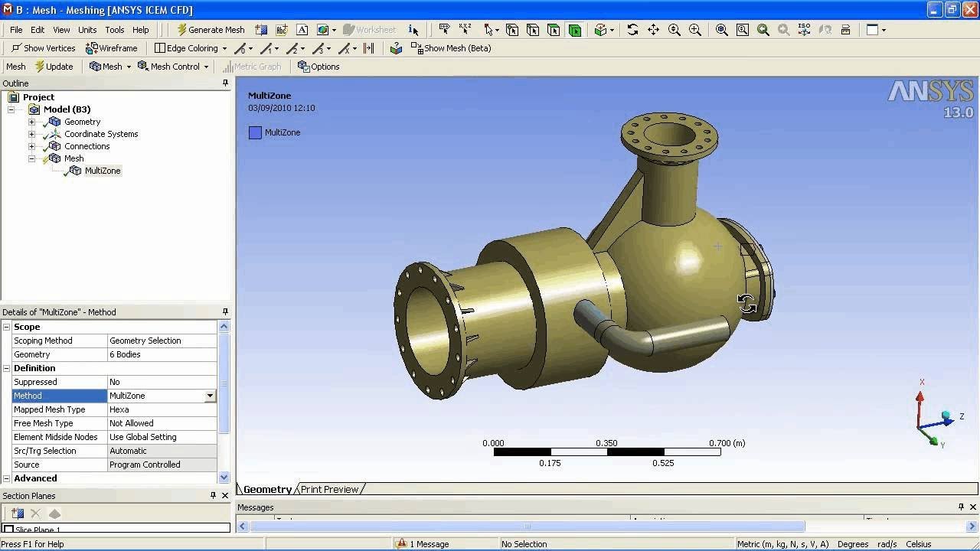
Task: Click the Viewports layout icon
Action: coord(872,30)
